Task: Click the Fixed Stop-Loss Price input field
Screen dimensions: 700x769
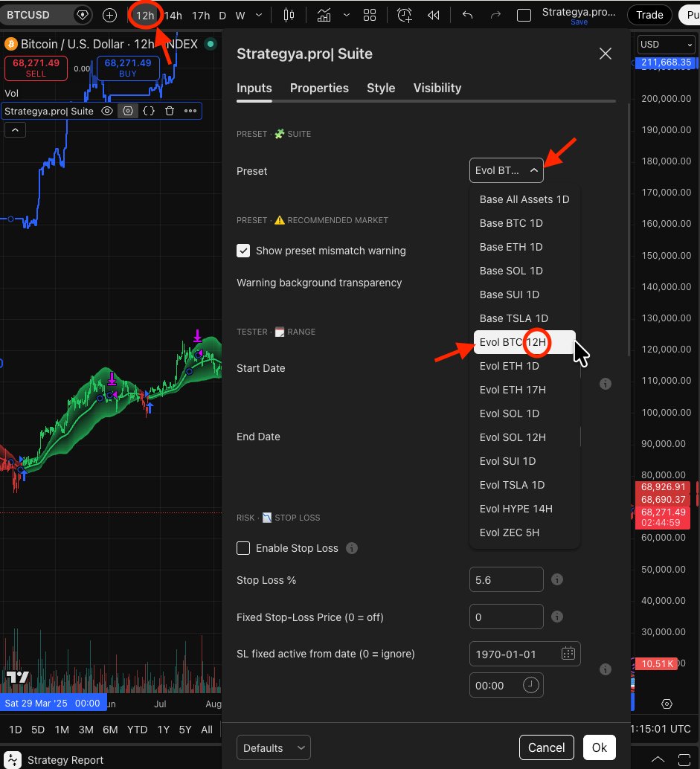Action: (507, 617)
